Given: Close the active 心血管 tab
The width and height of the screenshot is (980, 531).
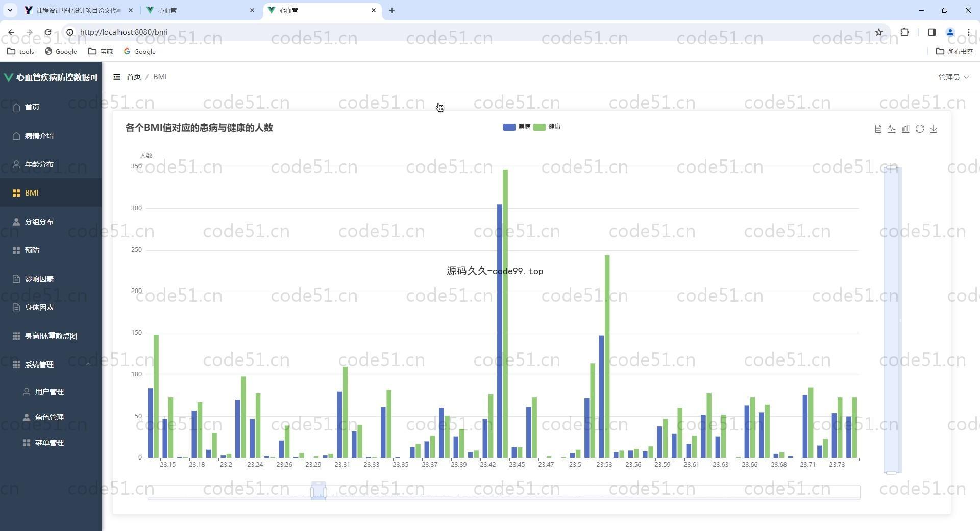Looking at the screenshot, I should point(374,10).
